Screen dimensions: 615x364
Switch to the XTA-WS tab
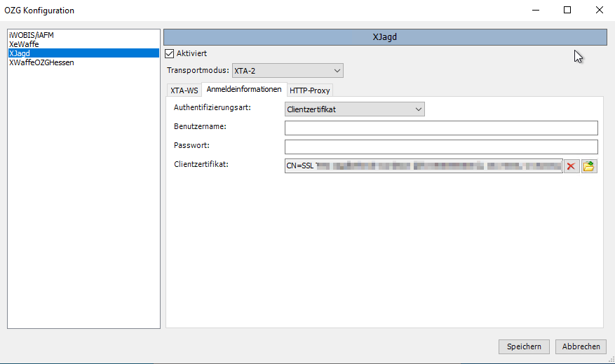(x=184, y=90)
